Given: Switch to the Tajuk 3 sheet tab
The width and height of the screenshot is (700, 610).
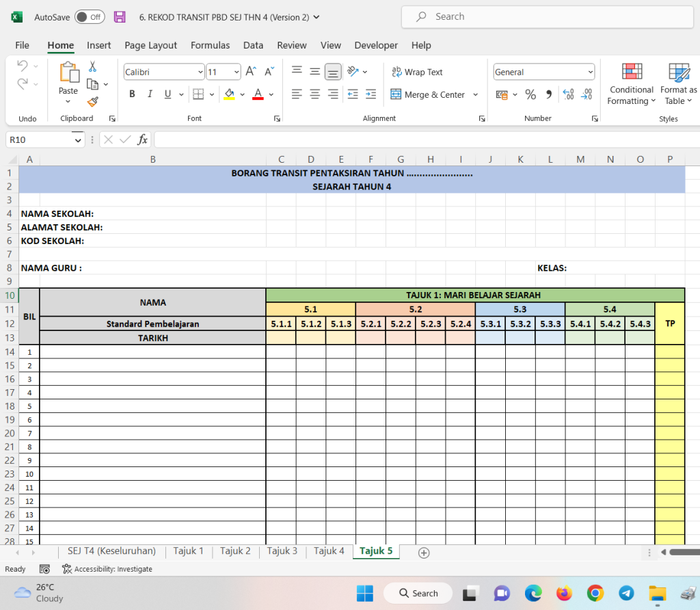Looking at the screenshot, I should [282, 551].
